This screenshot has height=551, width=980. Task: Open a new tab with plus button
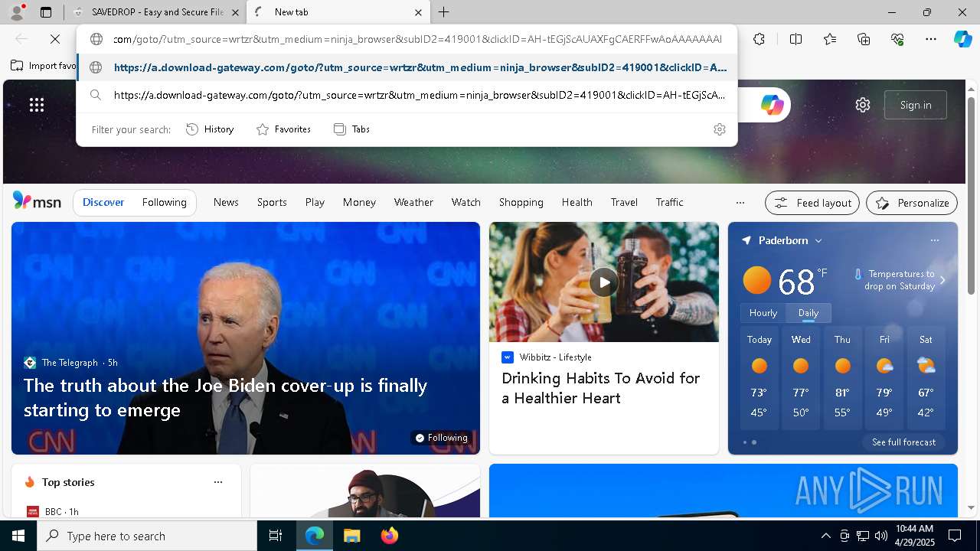pyautogui.click(x=443, y=12)
